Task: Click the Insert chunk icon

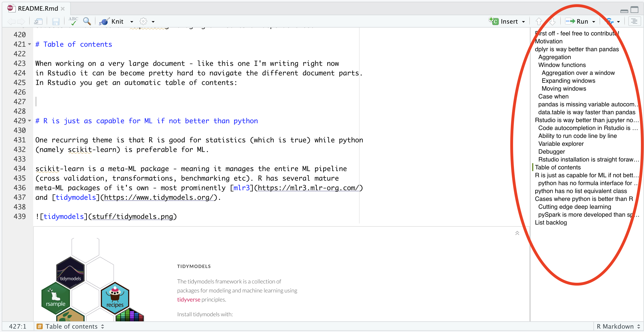Action: (x=494, y=21)
